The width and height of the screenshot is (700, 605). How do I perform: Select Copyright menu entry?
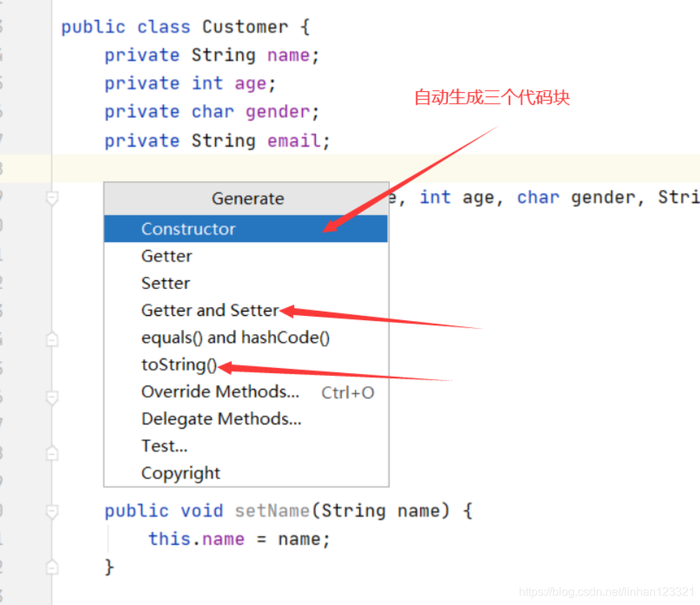[x=246, y=473]
